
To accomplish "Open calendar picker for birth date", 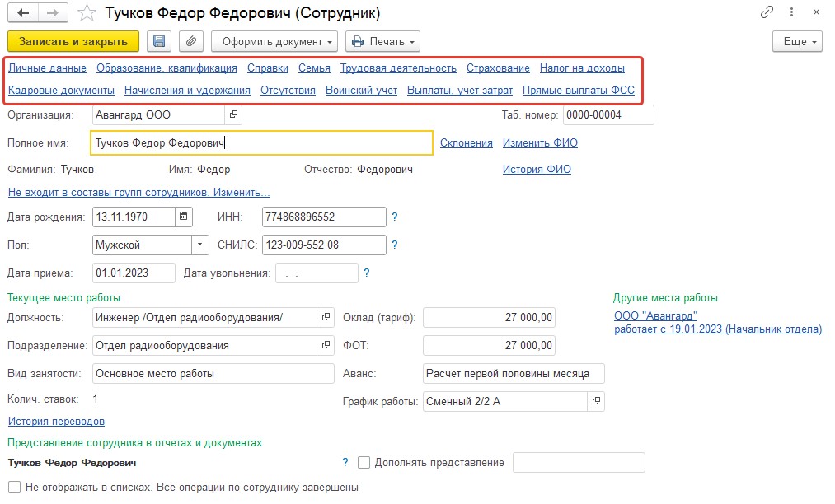I will [x=184, y=217].
